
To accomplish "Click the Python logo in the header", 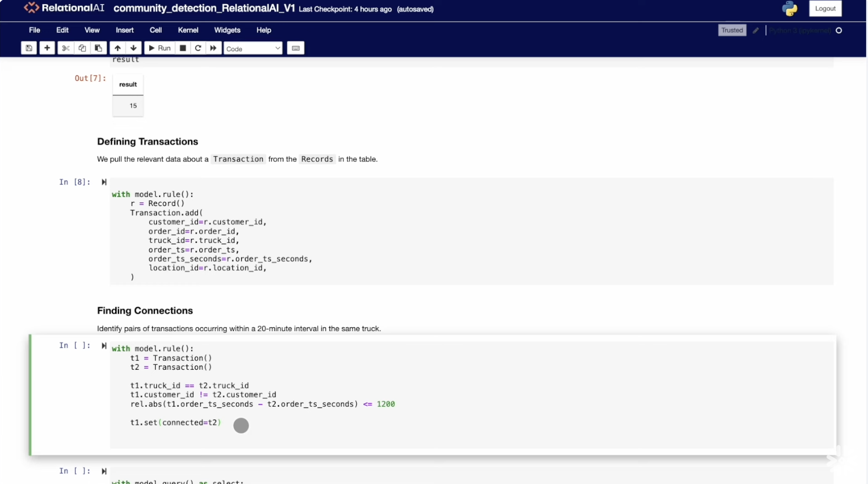I will point(790,9).
